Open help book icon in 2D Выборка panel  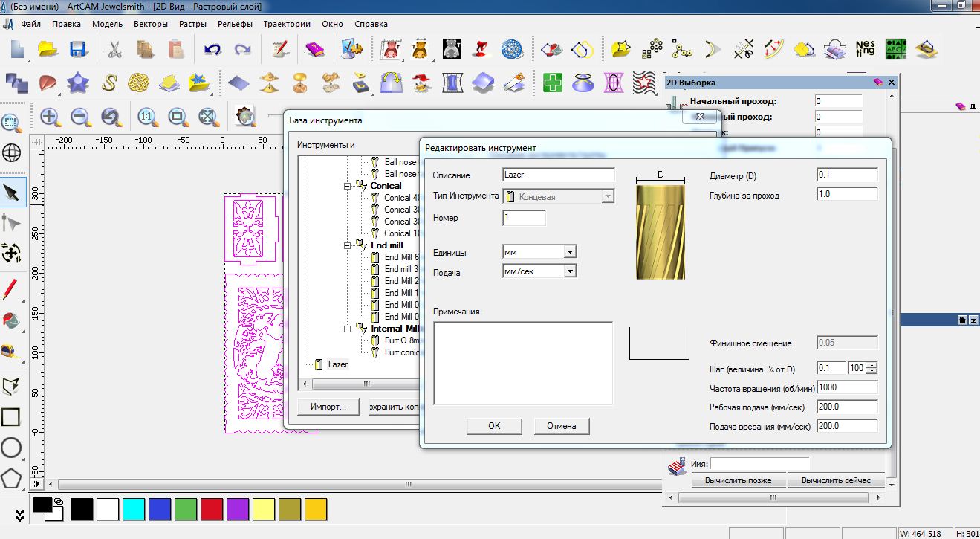(877, 83)
